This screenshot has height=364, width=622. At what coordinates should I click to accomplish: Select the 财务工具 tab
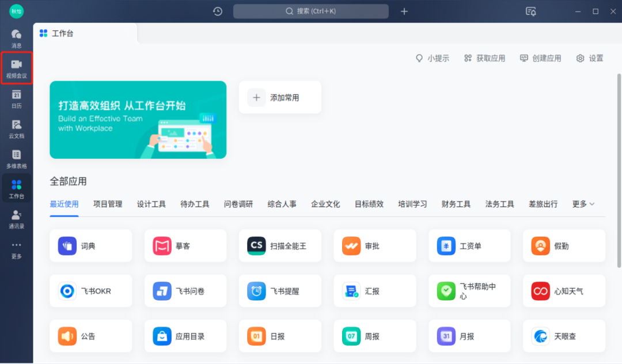(x=456, y=204)
